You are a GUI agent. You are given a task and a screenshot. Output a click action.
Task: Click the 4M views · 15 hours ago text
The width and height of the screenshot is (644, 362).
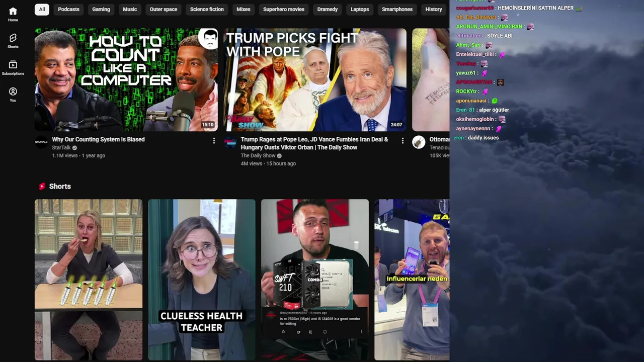pos(268,164)
